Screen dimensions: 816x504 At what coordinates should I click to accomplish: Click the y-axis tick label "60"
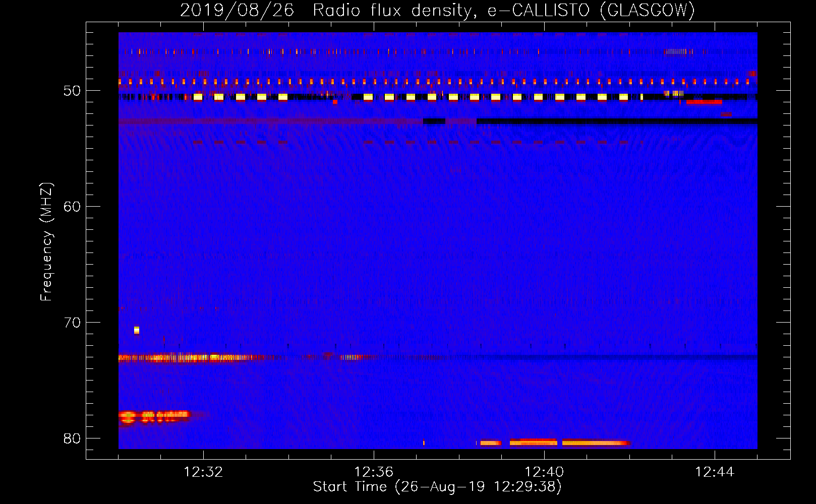pyautogui.click(x=72, y=207)
